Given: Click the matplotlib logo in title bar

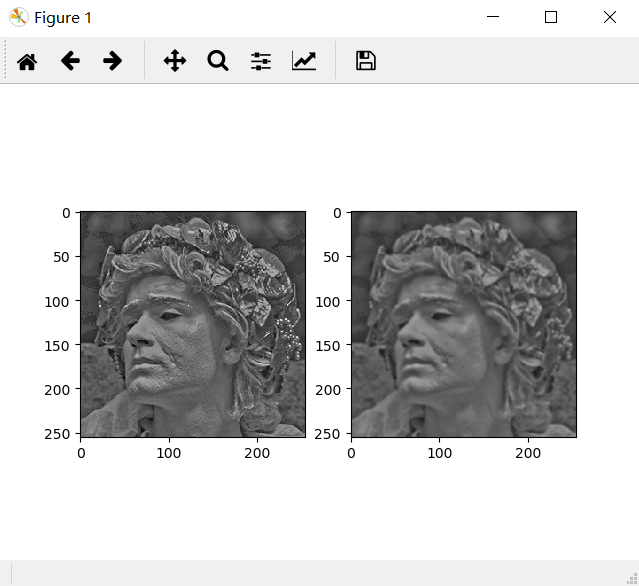Looking at the screenshot, I should point(19,18).
